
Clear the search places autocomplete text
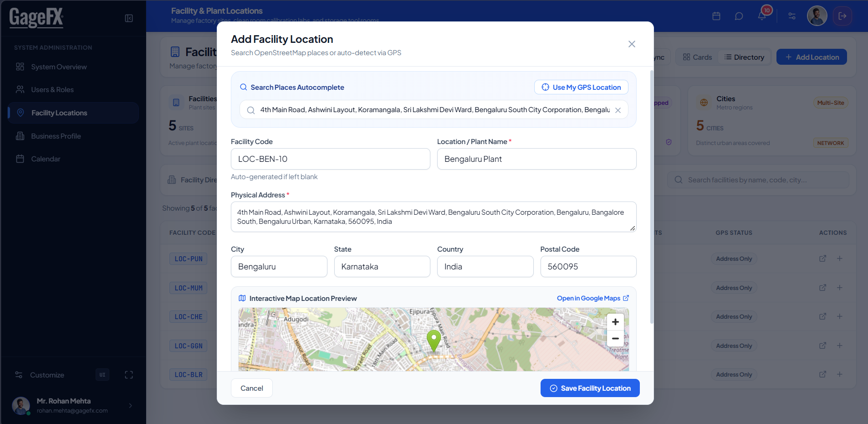[x=618, y=110]
